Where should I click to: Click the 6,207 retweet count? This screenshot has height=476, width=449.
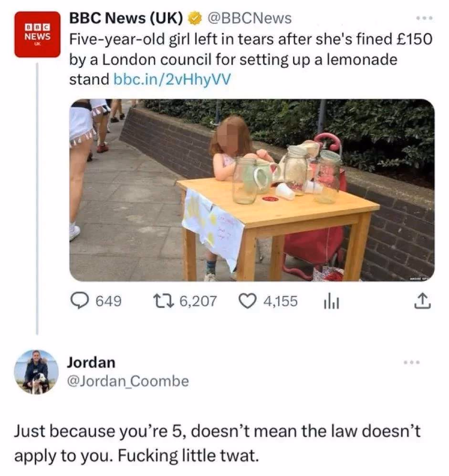pyautogui.click(x=198, y=301)
